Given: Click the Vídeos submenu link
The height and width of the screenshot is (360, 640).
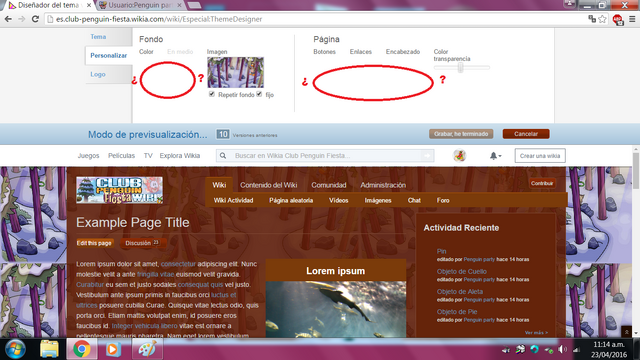Looking at the screenshot, I should click(x=338, y=200).
